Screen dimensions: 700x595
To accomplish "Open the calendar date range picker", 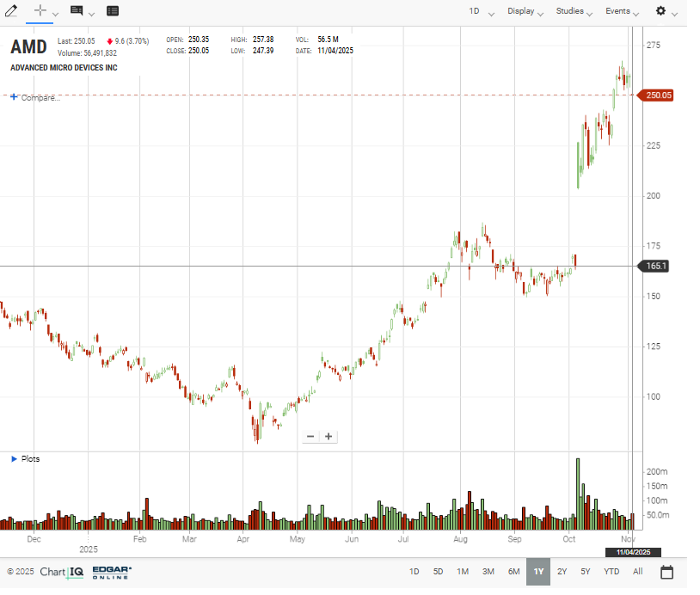I will 666,572.
